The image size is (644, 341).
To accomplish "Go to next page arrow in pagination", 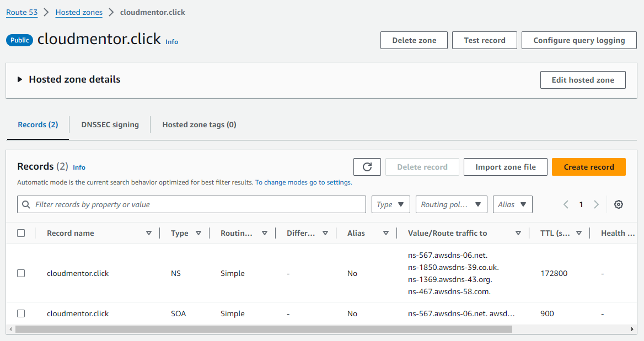I will click(596, 204).
